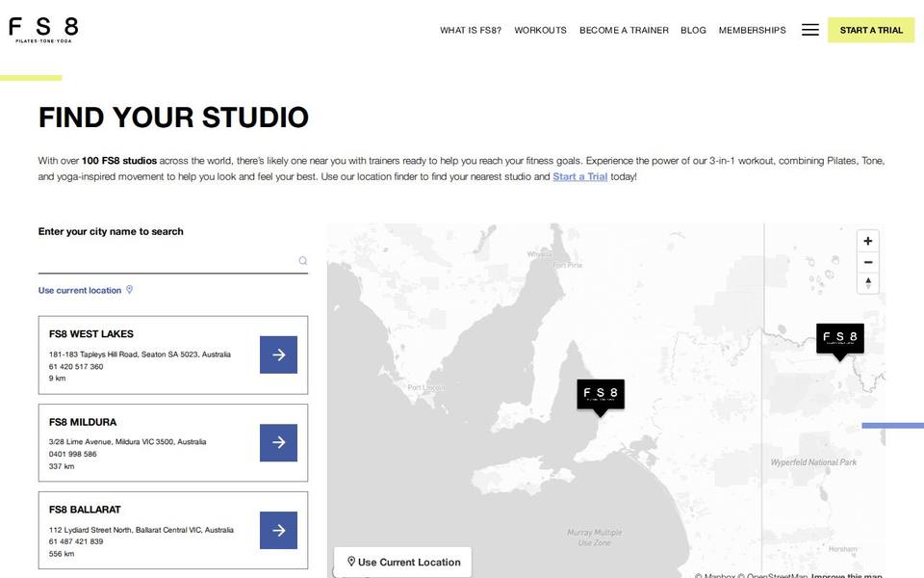Click West Lakes phone 61 420 517 360
The height and width of the screenshot is (578, 924).
[76, 366]
